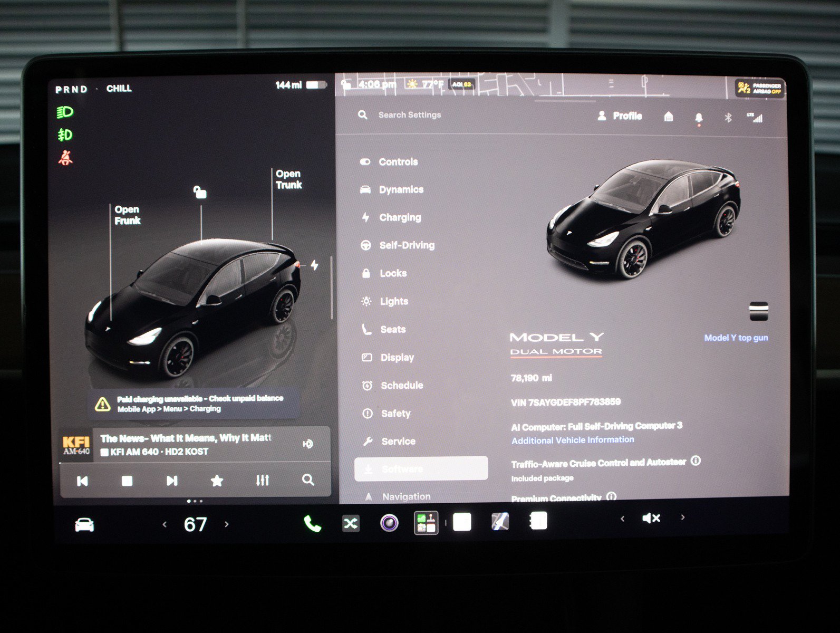Open the Controls settings menu
The image size is (840, 633).
[389, 162]
